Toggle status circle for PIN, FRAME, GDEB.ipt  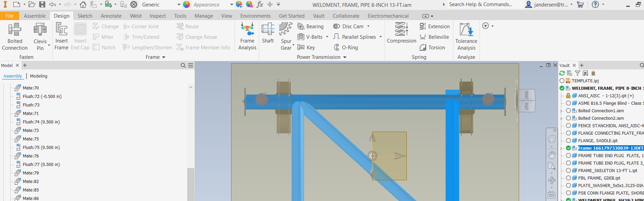[x=568, y=178]
